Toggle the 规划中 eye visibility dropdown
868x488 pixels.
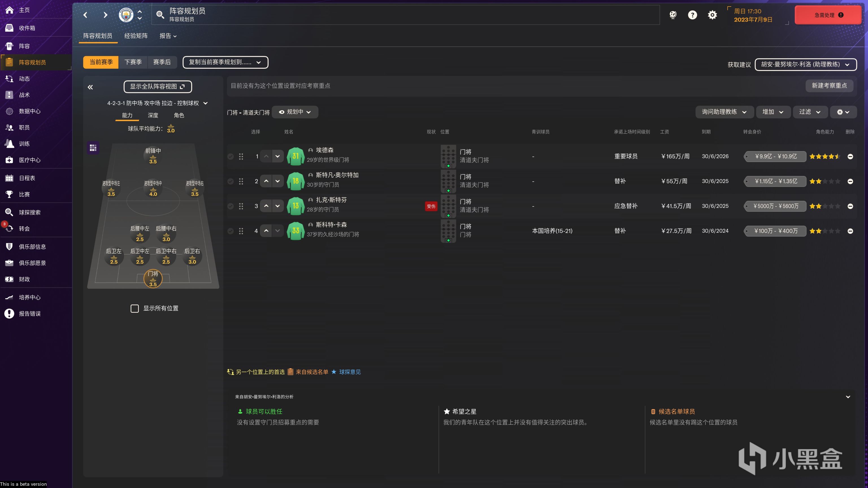click(x=295, y=112)
